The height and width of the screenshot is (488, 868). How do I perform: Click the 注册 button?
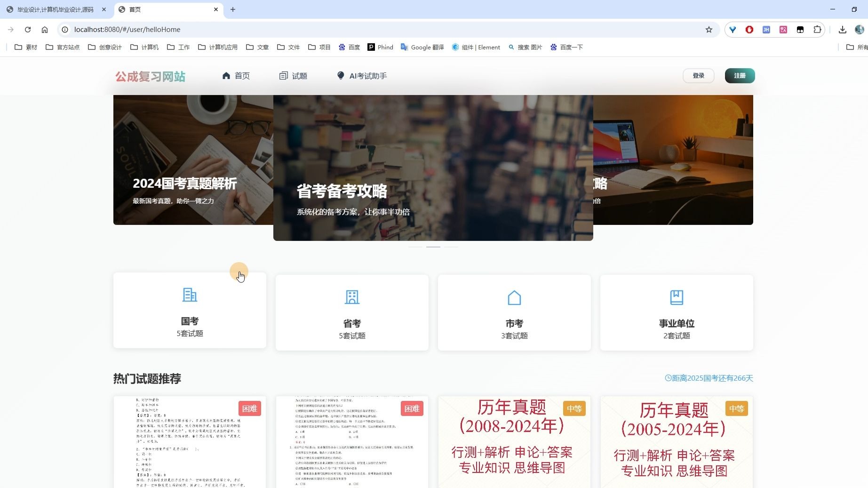click(740, 76)
